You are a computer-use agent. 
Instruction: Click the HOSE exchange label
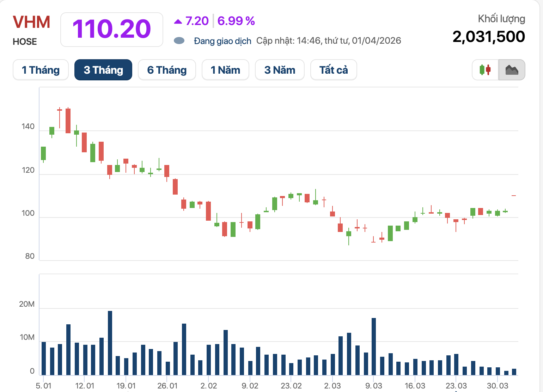tap(25, 42)
